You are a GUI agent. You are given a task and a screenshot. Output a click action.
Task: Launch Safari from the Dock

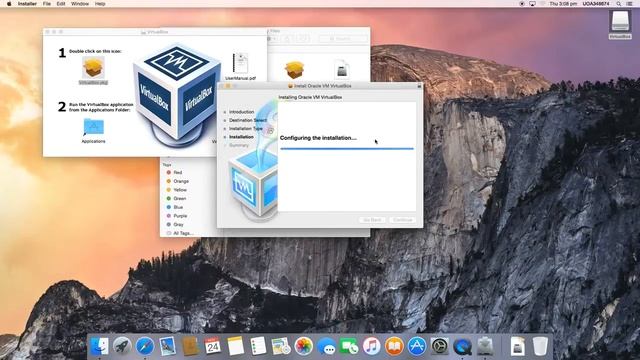(x=144, y=347)
